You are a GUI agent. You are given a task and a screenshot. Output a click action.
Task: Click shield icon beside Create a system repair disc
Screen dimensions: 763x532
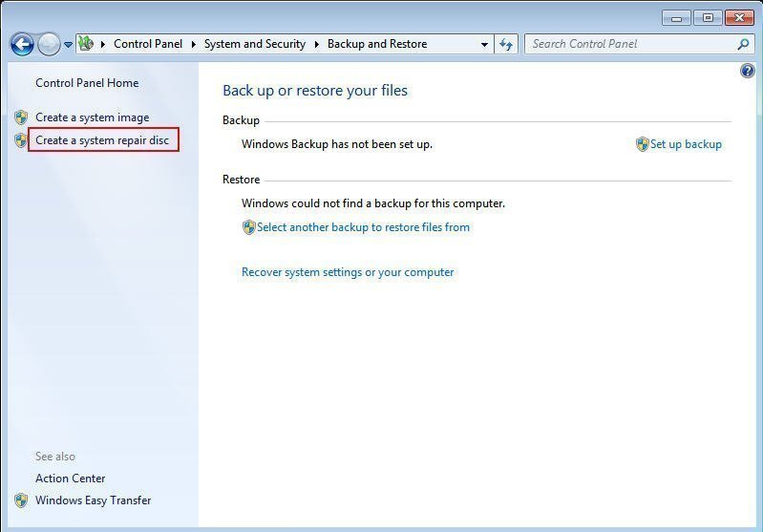click(x=21, y=140)
